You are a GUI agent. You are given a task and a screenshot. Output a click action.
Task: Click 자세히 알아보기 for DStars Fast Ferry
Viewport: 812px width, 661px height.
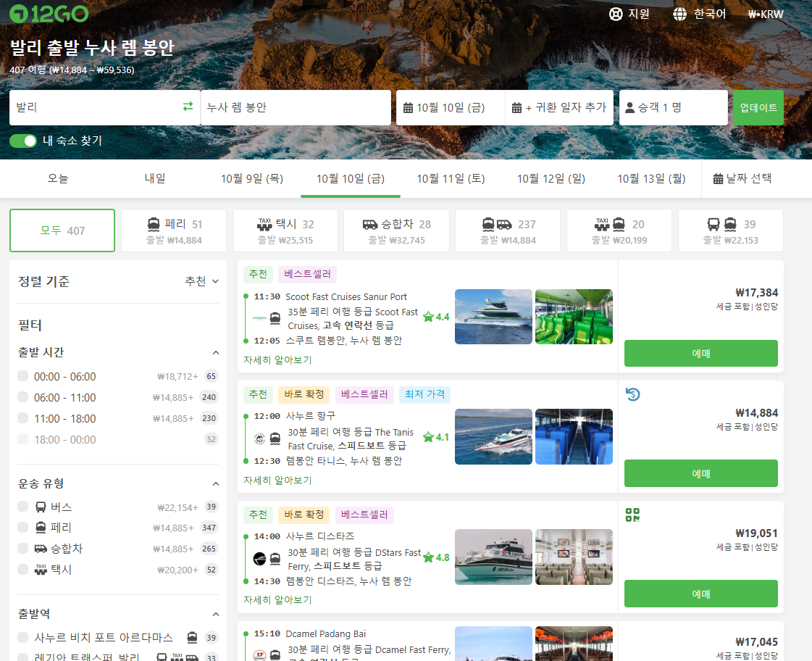pos(277,600)
